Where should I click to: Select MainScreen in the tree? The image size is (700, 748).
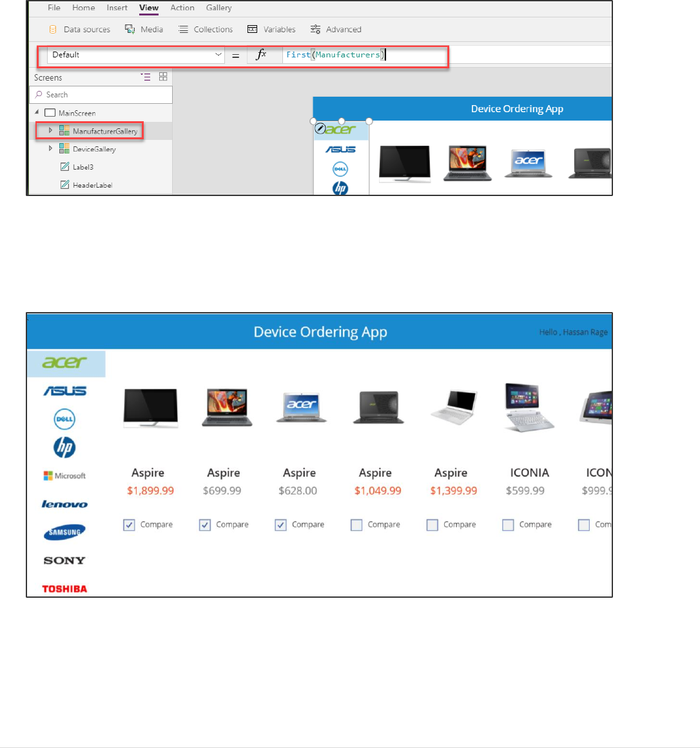[x=77, y=113]
